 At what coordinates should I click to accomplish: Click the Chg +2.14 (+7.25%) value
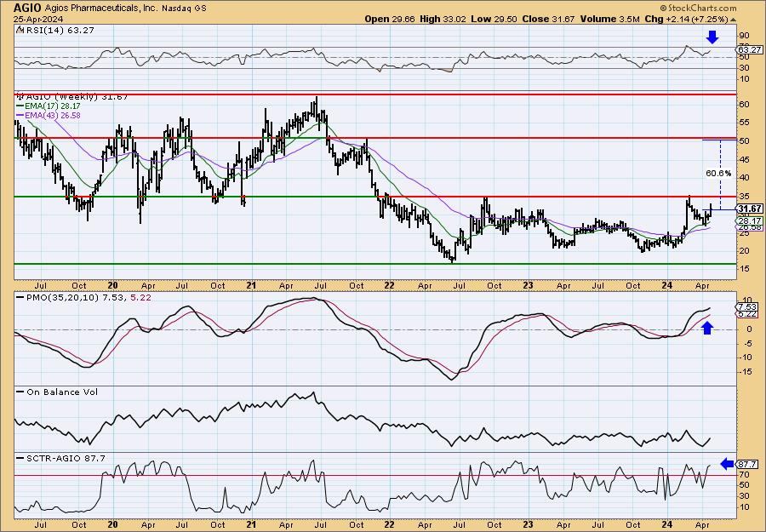(x=690, y=19)
